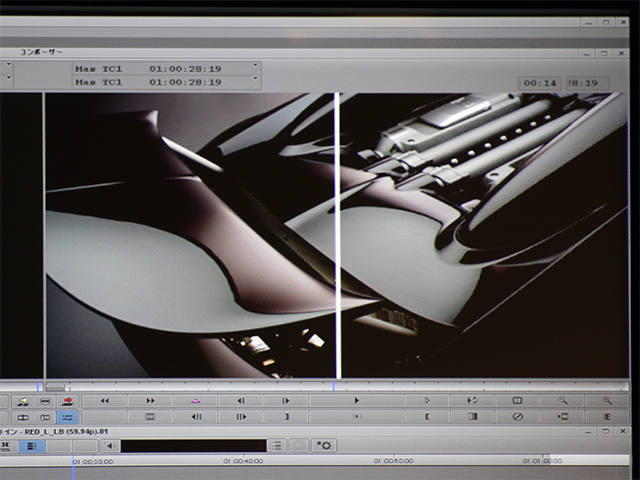Click the Mark Out bracket button
The width and height of the screenshot is (640, 480).
click(286, 417)
